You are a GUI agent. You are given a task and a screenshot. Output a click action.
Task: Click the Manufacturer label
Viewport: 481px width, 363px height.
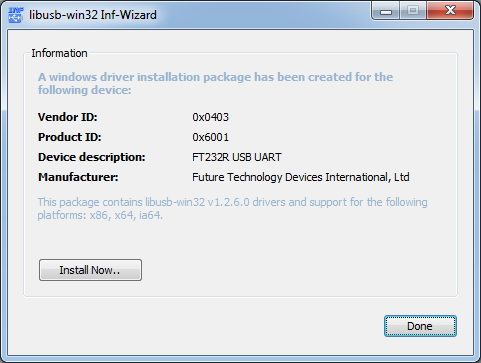78,177
